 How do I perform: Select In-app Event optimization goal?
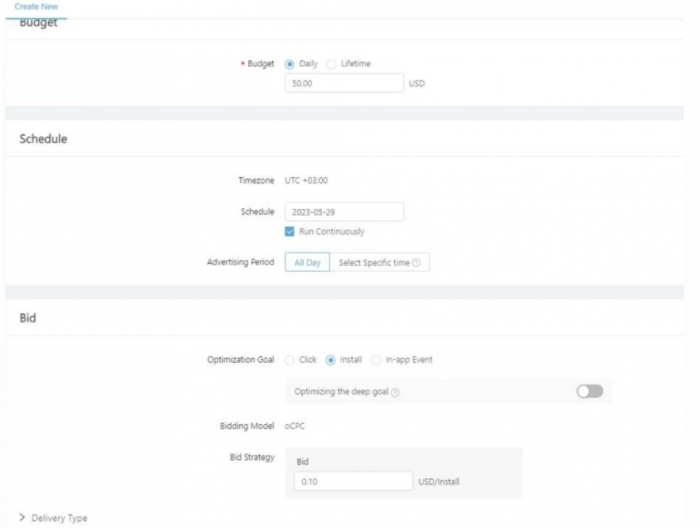376,360
